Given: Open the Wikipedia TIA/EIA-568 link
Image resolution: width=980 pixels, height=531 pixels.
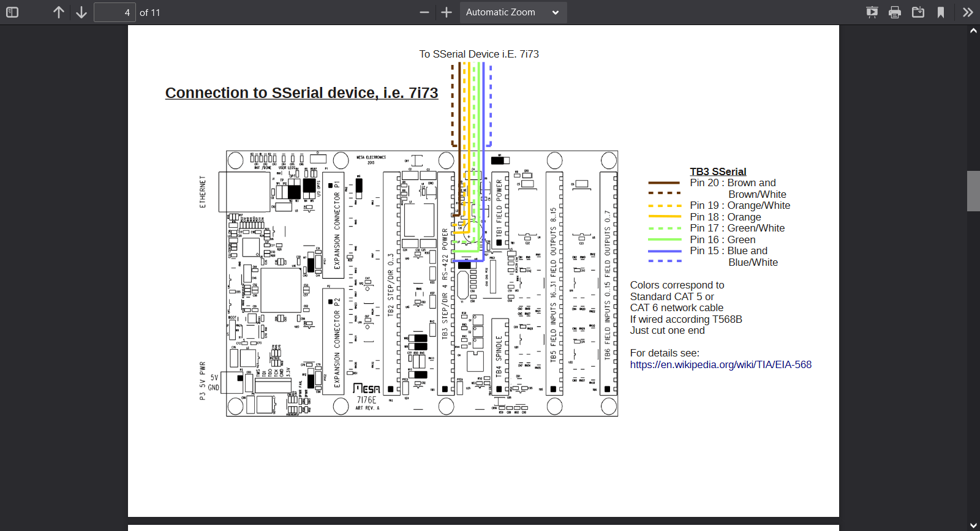Looking at the screenshot, I should (721, 364).
